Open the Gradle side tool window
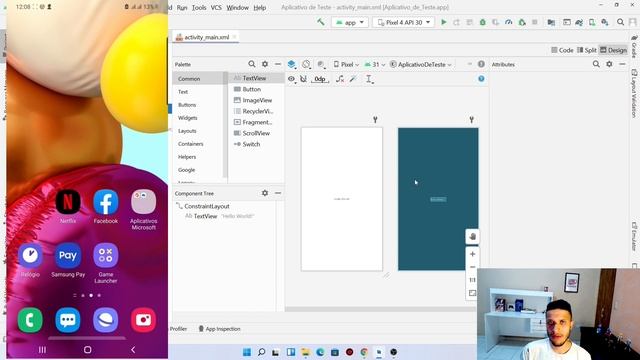This screenshot has width=640, height=360. pos(634,47)
